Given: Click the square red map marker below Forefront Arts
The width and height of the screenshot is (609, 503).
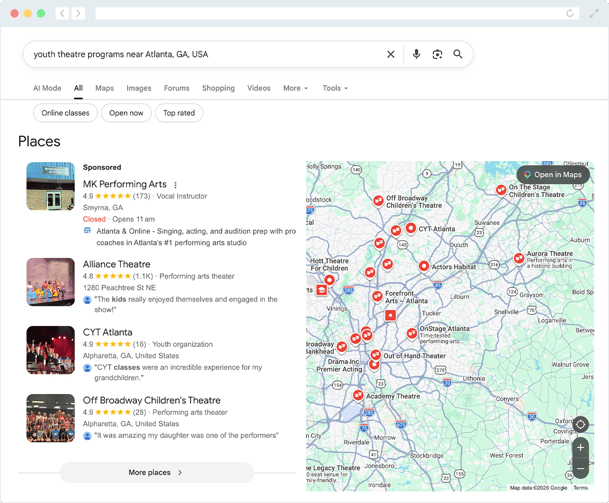Looking at the screenshot, I should [x=390, y=315].
